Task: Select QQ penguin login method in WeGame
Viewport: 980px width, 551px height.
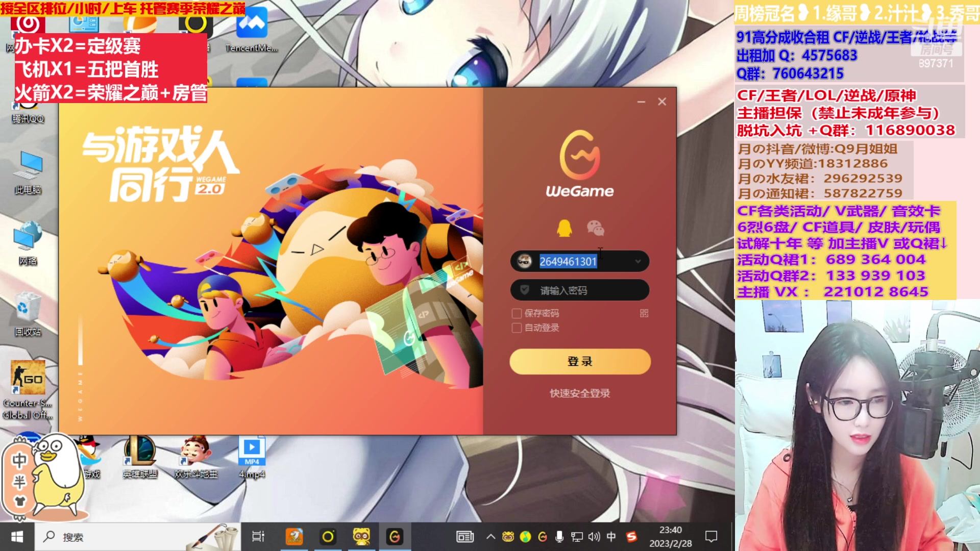Action: (564, 228)
